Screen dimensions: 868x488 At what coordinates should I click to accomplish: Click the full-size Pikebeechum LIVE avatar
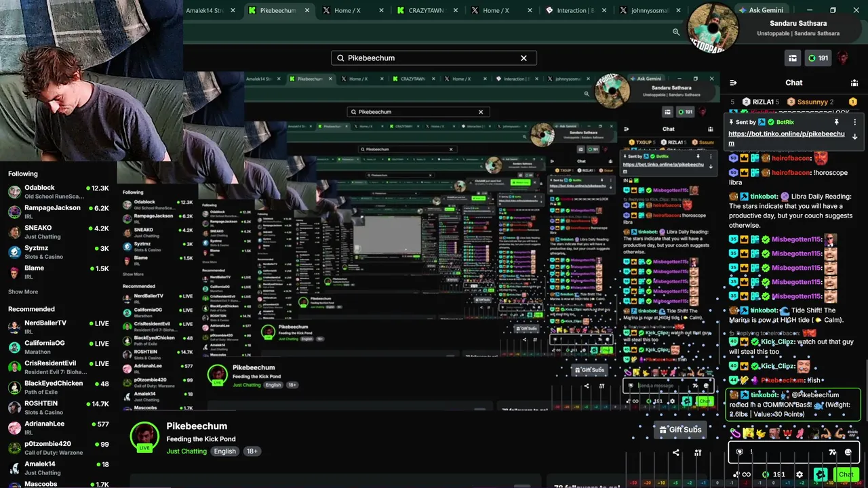144,437
